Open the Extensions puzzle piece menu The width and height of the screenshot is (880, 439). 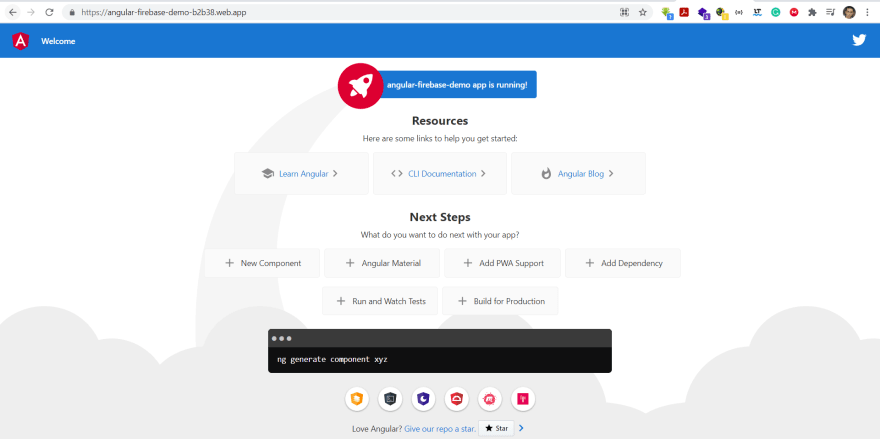point(812,12)
